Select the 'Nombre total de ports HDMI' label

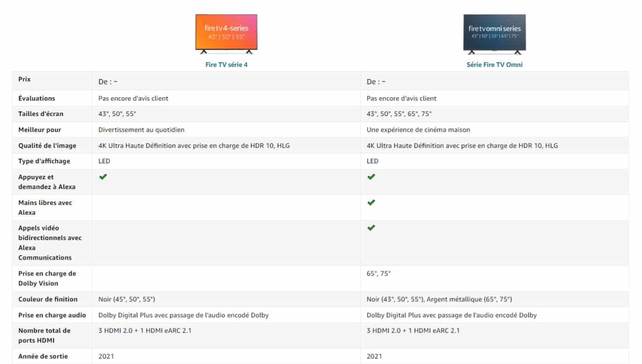pos(44,335)
